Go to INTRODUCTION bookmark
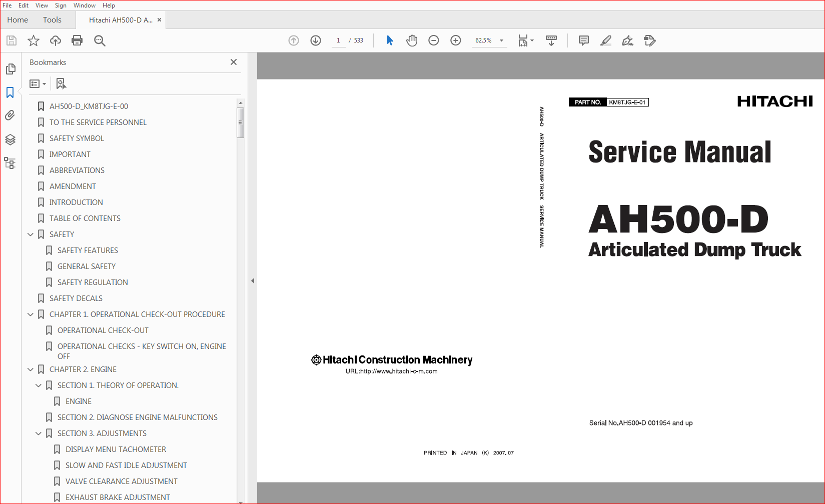The width and height of the screenshot is (825, 504). tap(76, 202)
